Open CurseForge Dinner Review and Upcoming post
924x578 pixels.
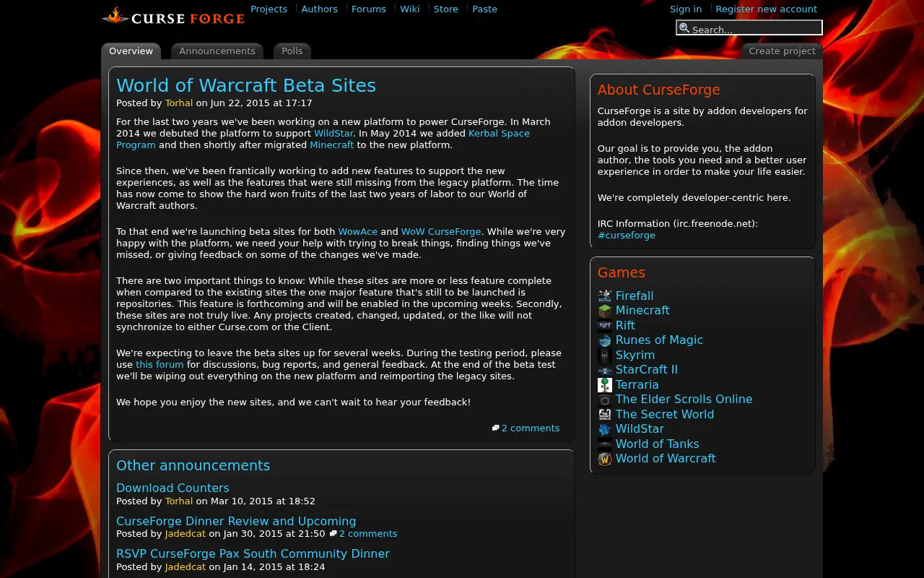point(236,522)
